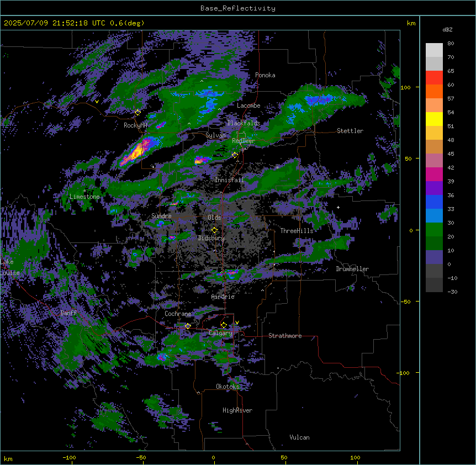This screenshot has height=465, width=476.
Task: Click the 100 tick label on the bottom axis
Action: tap(355, 457)
